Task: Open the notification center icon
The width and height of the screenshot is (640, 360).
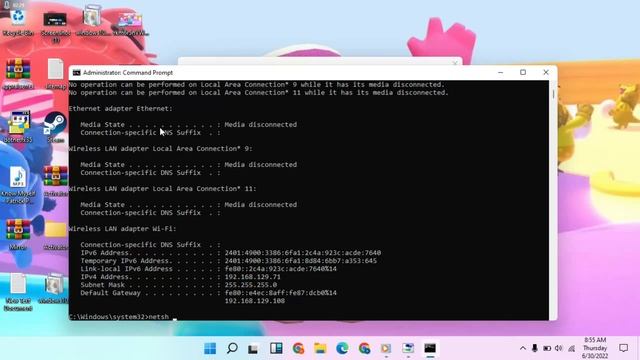Action: click(x=623, y=348)
